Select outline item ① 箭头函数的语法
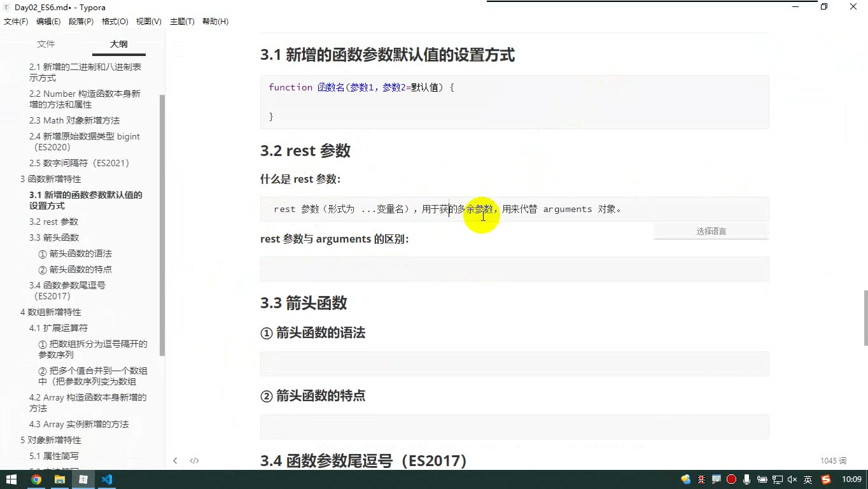The height and width of the screenshot is (489, 868). [75, 253]
